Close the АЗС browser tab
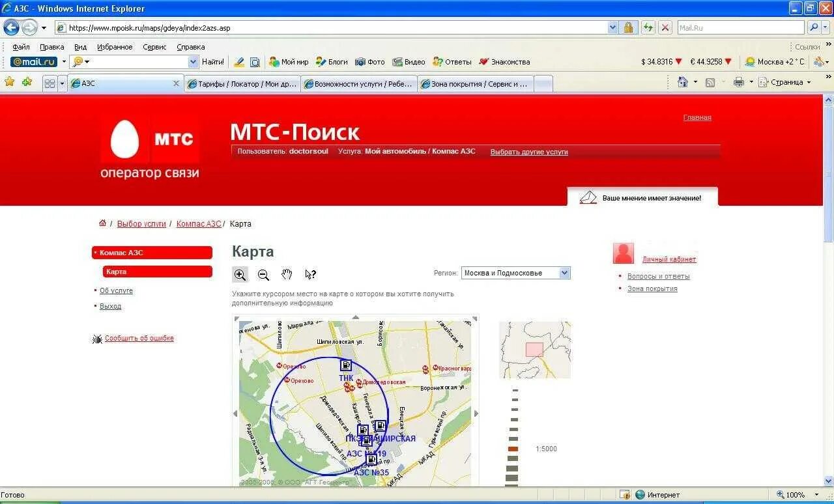This screenshot has height=504, width=834. point(176,83)
